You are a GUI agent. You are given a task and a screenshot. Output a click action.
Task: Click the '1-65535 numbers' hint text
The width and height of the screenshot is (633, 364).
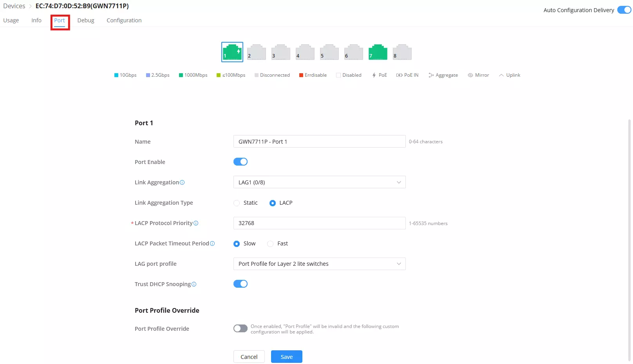tap(428, 223)
